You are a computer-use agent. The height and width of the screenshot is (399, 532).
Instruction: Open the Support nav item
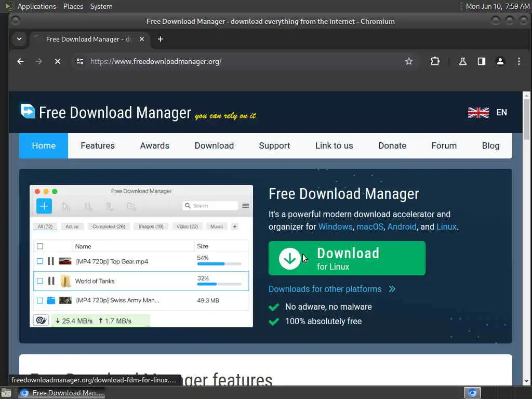point(274,145)
